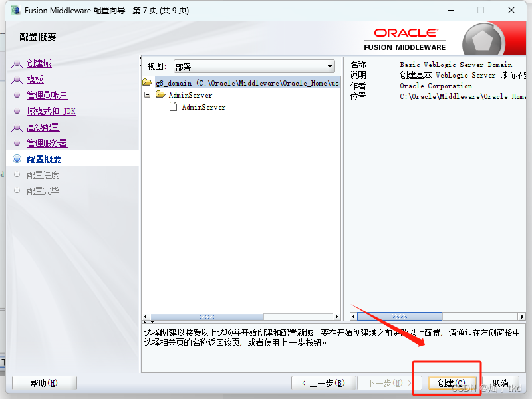
Task: Click the 名称 value Basic WebLogic Server Domain
Action: 456,65
